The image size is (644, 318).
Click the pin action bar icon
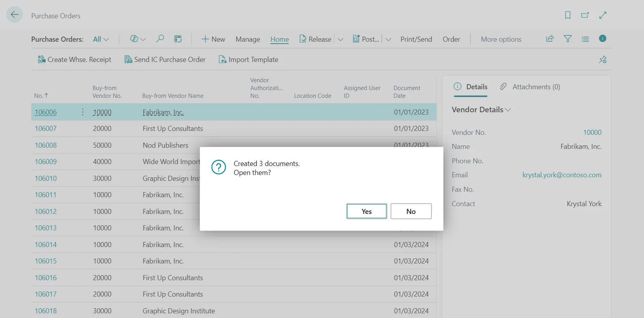tap(603, 59)
